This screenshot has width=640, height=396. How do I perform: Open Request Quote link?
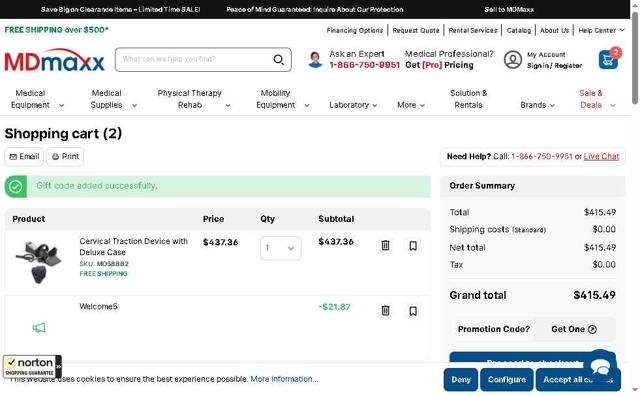tap(416, 30)
